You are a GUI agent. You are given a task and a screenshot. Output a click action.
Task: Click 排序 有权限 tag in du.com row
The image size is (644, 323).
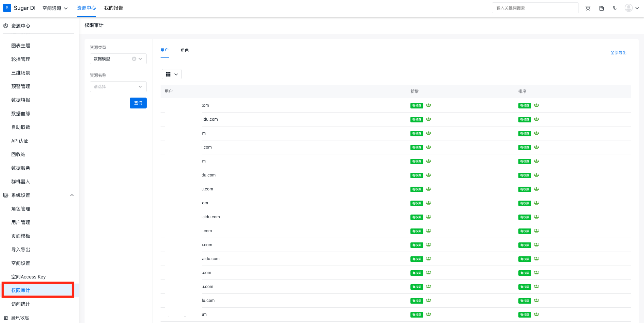(x=525, y=175)
